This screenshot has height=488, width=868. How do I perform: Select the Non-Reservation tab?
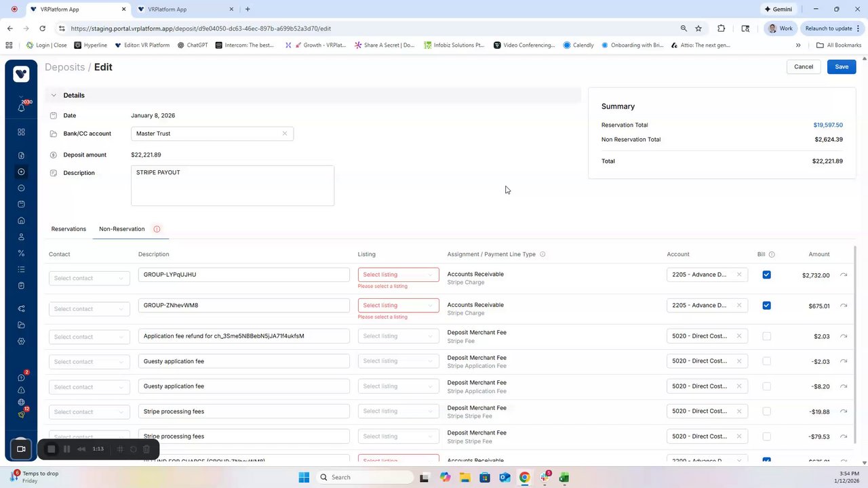click(x=122, y=229)
